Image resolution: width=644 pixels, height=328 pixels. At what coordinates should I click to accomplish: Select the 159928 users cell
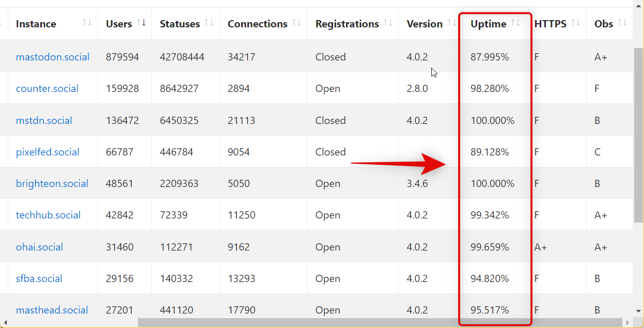click(122, 88)
